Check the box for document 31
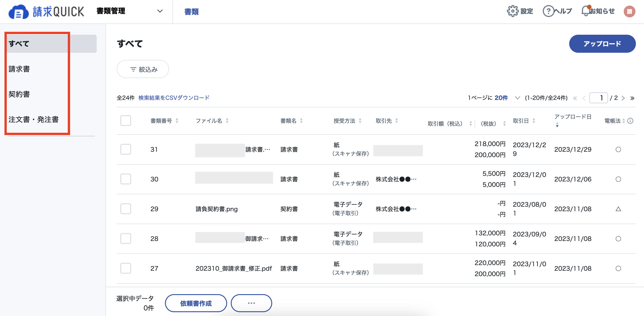This screenshot has height=316, width=644. (126, 149)
